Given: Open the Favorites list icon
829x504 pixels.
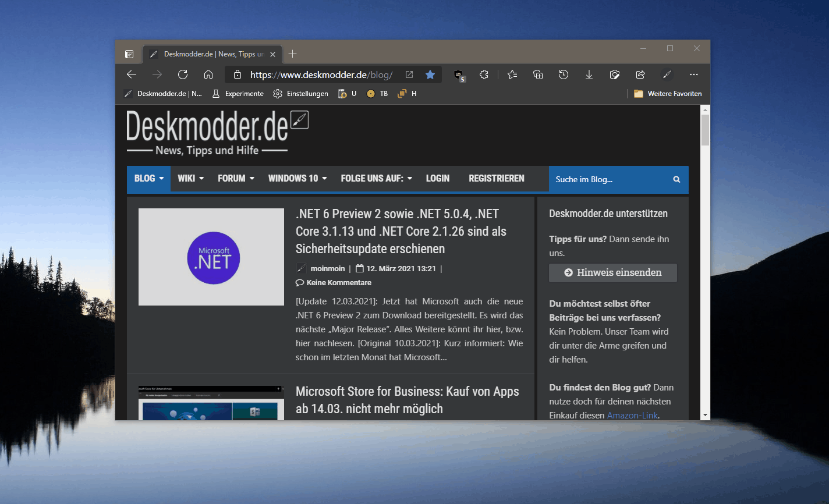Looking at the screenshot, I should click(512, 74).
